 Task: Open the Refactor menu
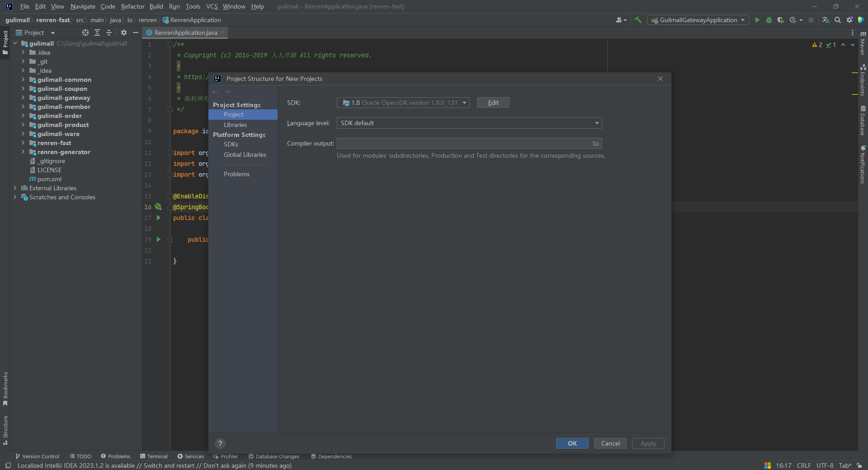(132, 6)
